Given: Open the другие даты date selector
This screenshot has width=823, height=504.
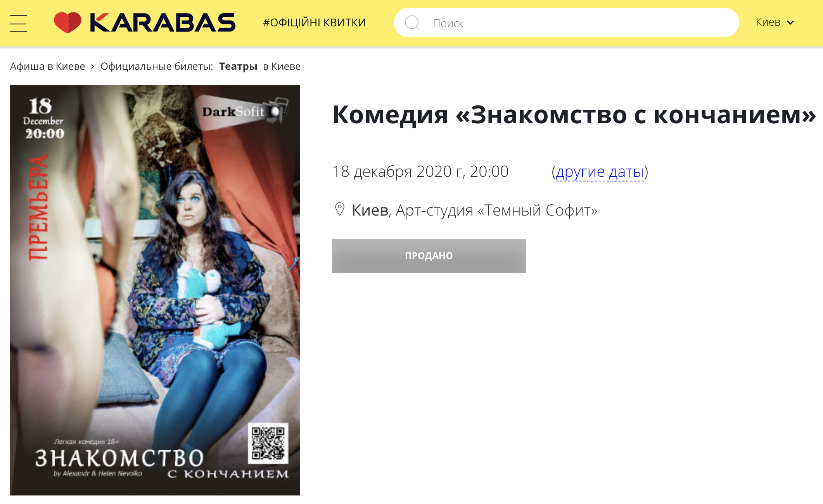Looking at the screenshot, I should pyautogui.click(x=600, y=171).
